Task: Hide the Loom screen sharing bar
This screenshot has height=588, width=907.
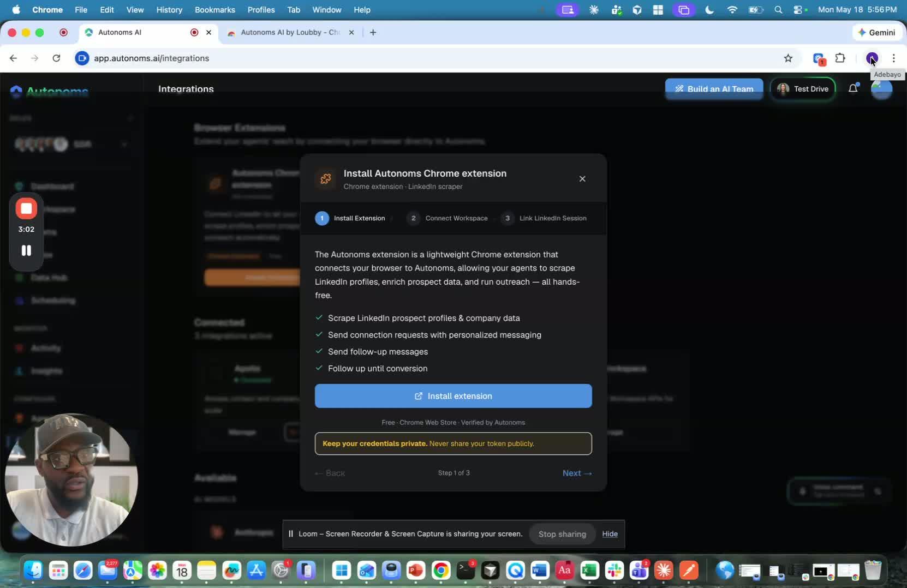Action: 610,534
